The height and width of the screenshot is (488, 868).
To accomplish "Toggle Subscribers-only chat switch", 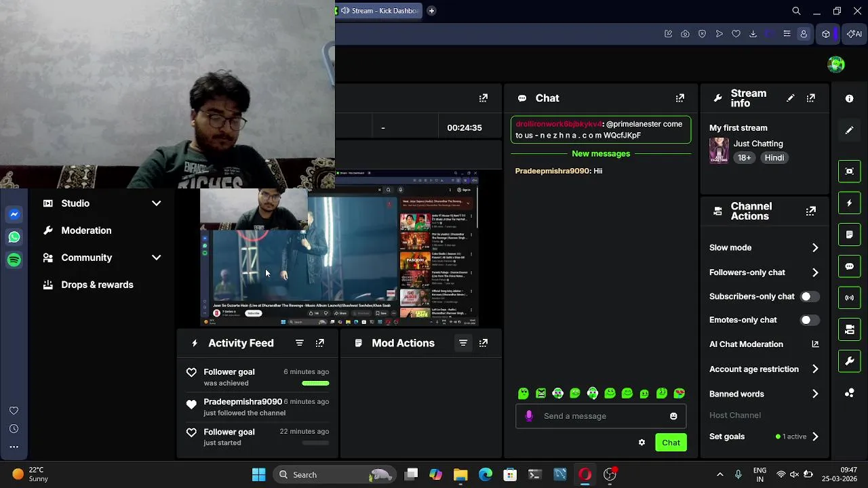I will [x=810, y=296].
